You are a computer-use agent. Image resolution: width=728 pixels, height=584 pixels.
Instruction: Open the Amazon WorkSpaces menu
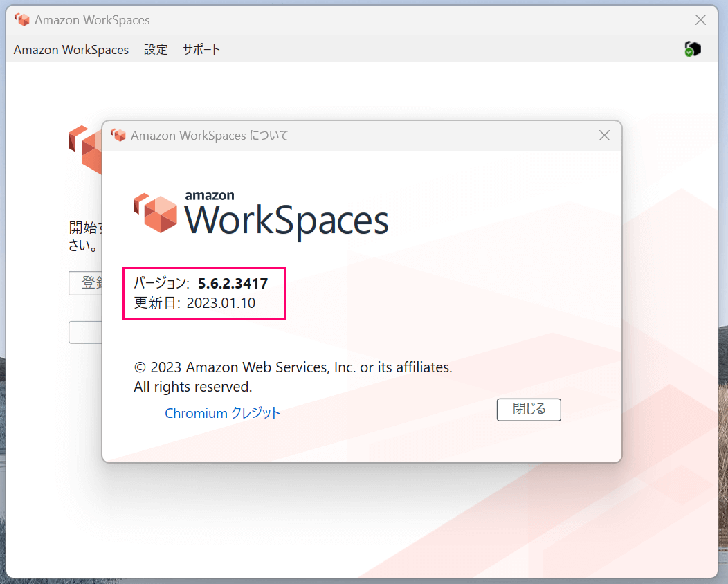click(71, 49)
